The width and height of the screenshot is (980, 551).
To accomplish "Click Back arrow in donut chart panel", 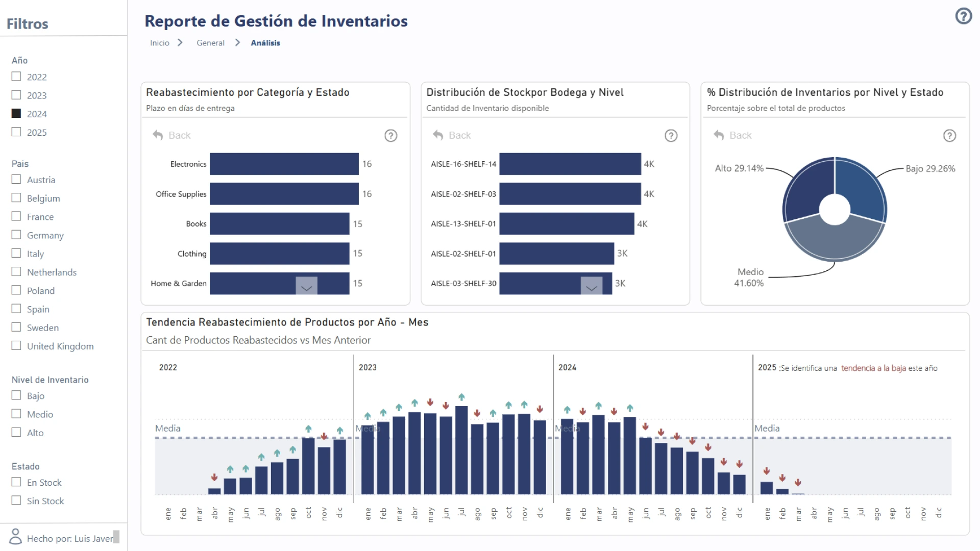I will click(x=719, y=135).
